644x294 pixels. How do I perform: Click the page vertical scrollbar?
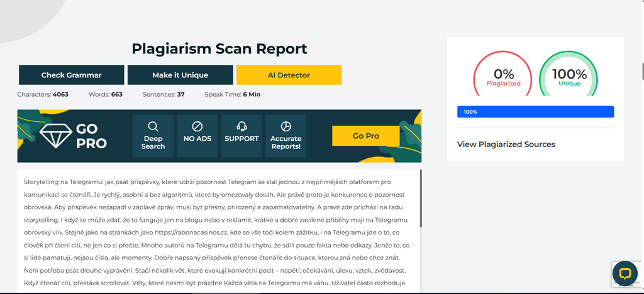641,70
